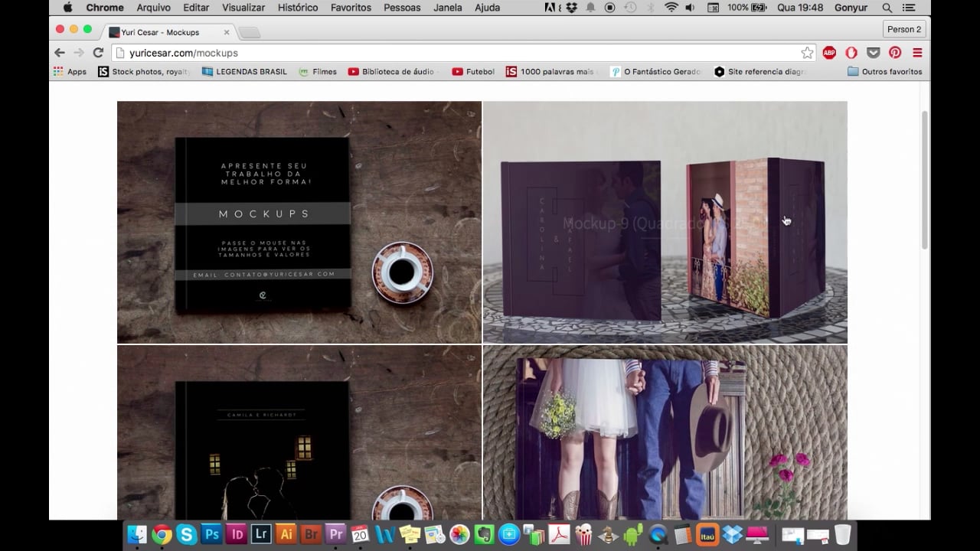Close the Yuri Cesar - Mockups tab

click(x=225, y=32)
